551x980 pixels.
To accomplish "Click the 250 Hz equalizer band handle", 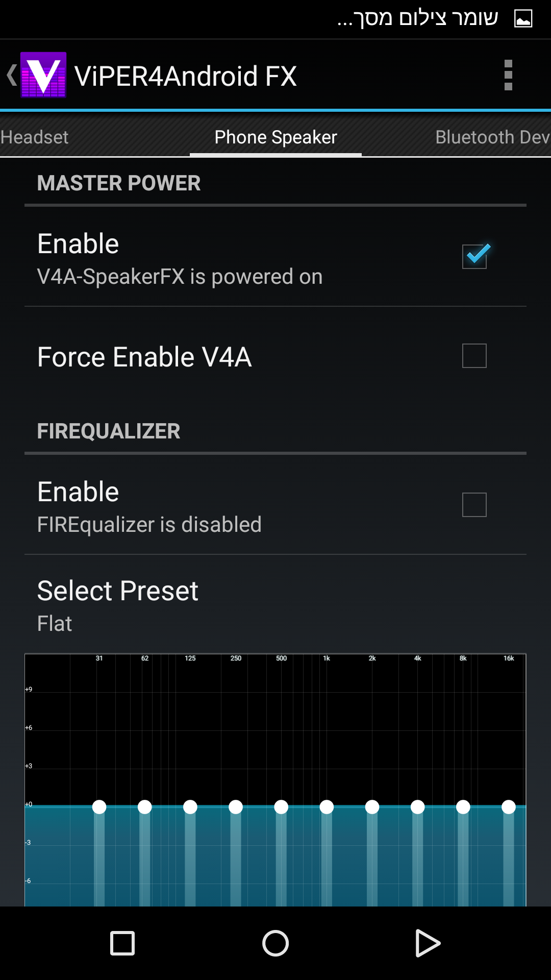I will pyautogui.click(x=236, y=807).
